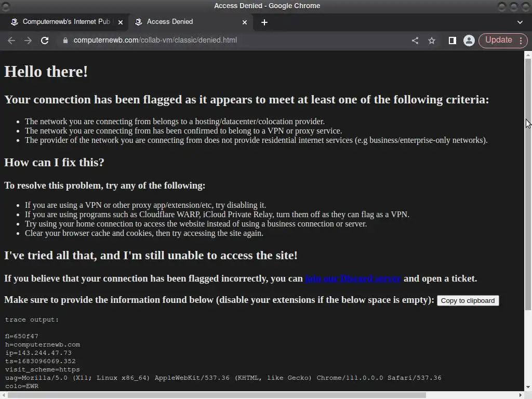Click the scroll right arrow
Image resolution: width=532 pixels, height=399 pixels.
point(521,395)
